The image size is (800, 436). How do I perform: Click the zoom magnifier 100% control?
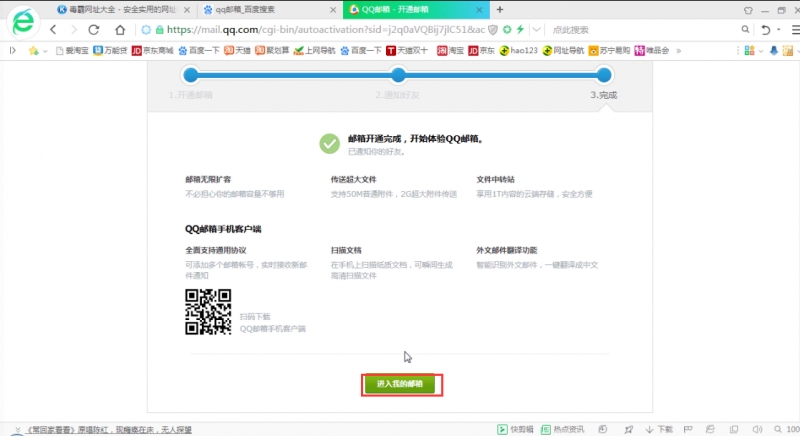pyautogui.click(x=786, y=429)
